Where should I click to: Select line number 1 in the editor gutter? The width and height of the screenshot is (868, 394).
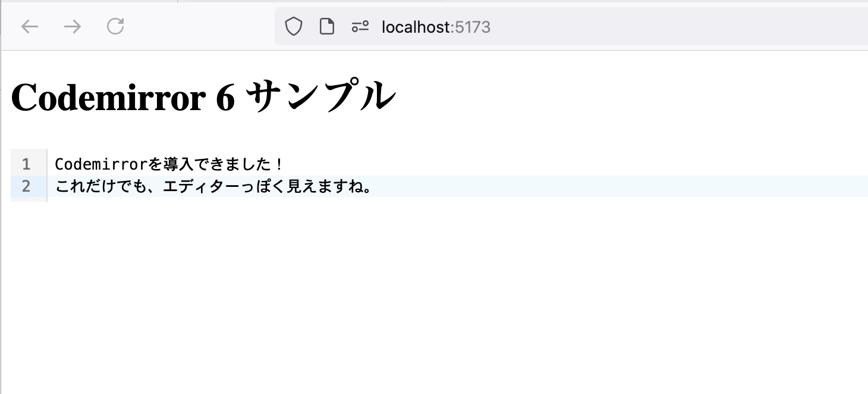26,163
